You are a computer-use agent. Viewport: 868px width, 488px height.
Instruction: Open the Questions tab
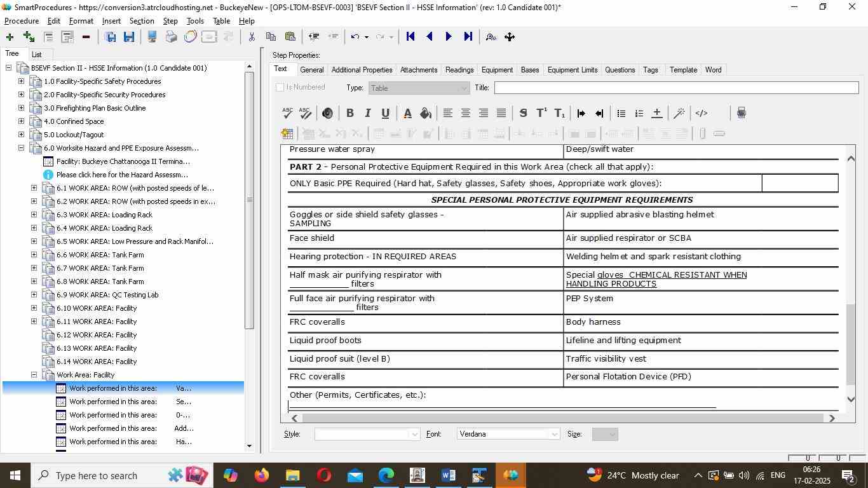(620, 70)
